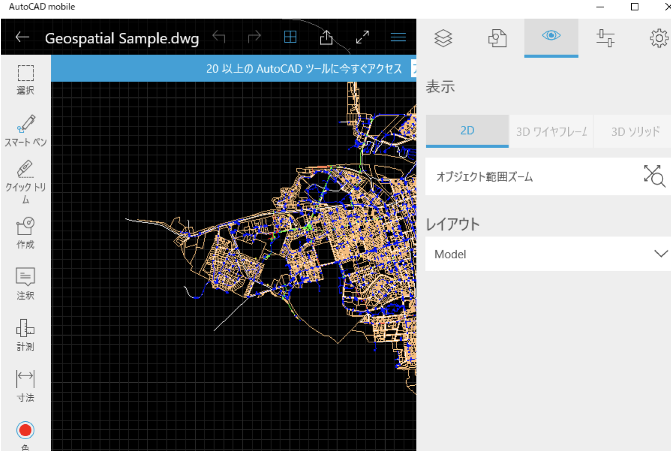Open the red color picker swatch

tap(25, 430)
